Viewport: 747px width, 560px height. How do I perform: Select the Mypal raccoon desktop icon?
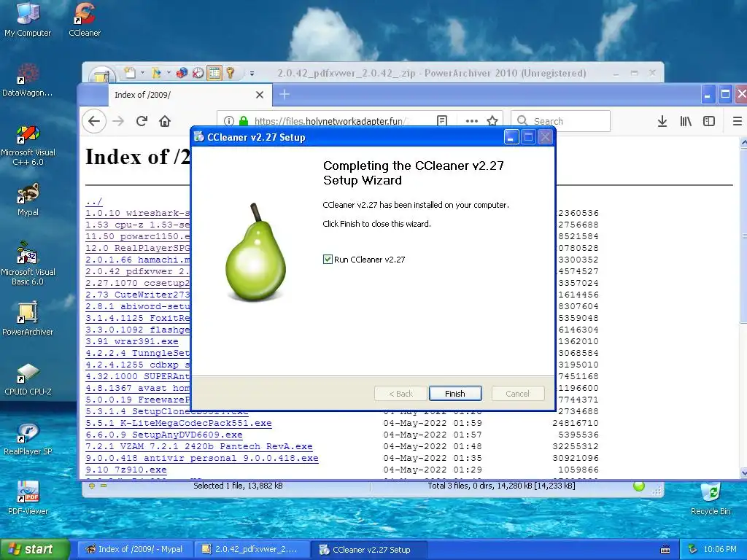pyautogui.click(x=28, y=200)
